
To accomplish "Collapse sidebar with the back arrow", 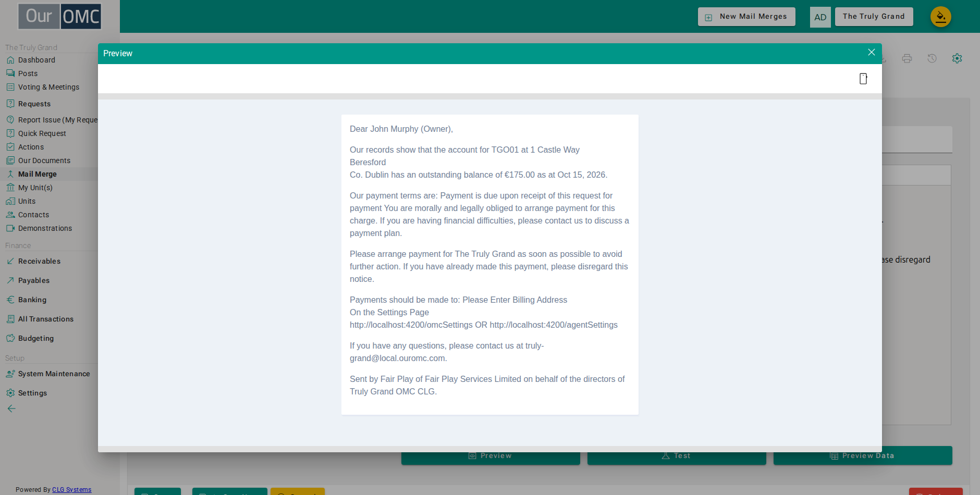I will tap(11, 409).
